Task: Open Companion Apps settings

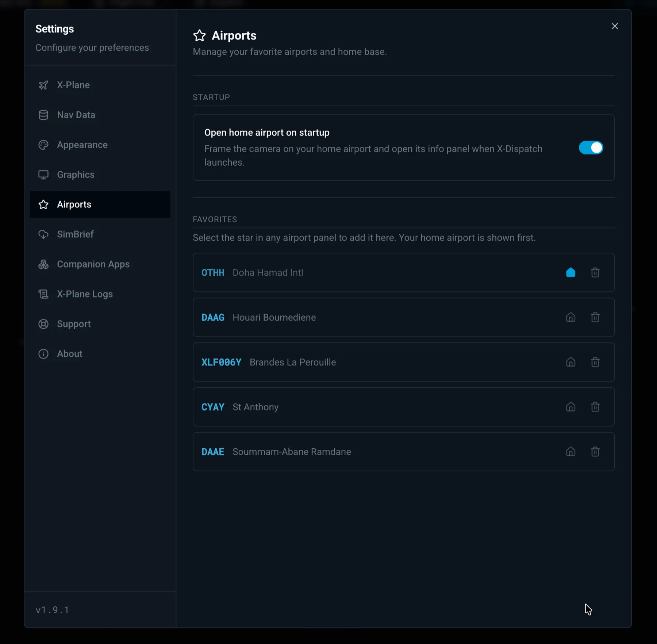Action: (100, 264)
